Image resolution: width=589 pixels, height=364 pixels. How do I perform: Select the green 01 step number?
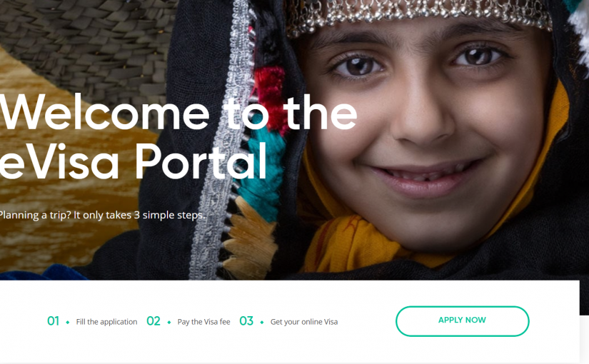(54, 321)
